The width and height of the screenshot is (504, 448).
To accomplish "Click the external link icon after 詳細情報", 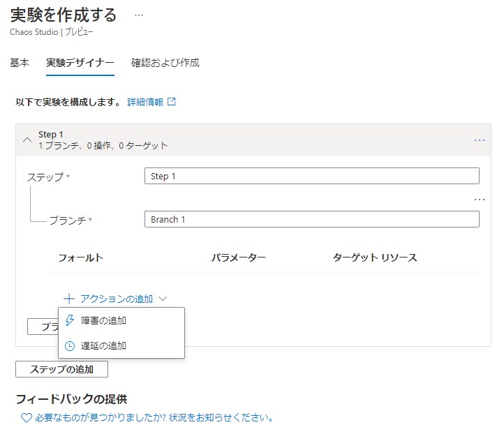I will coord(172,102).
